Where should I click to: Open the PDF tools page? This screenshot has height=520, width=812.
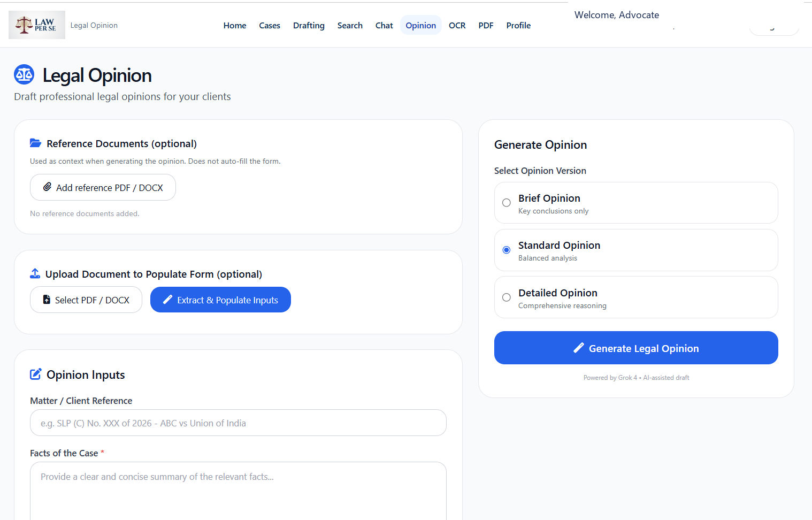tap(486, 25)
